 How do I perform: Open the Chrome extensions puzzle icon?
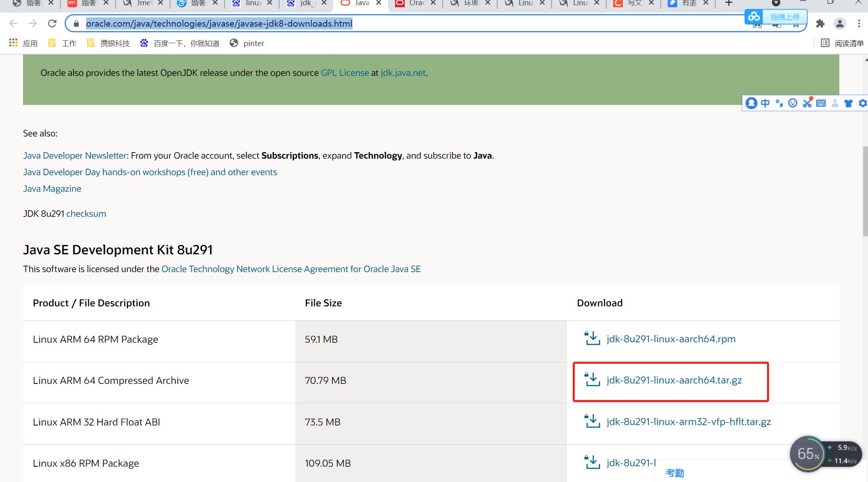pos(820,23)
